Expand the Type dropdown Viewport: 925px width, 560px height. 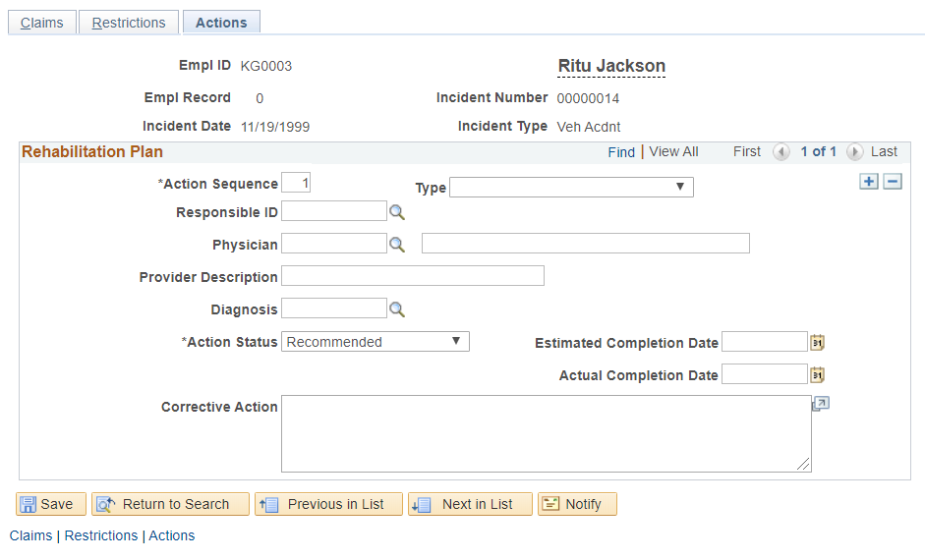(572, 187)
